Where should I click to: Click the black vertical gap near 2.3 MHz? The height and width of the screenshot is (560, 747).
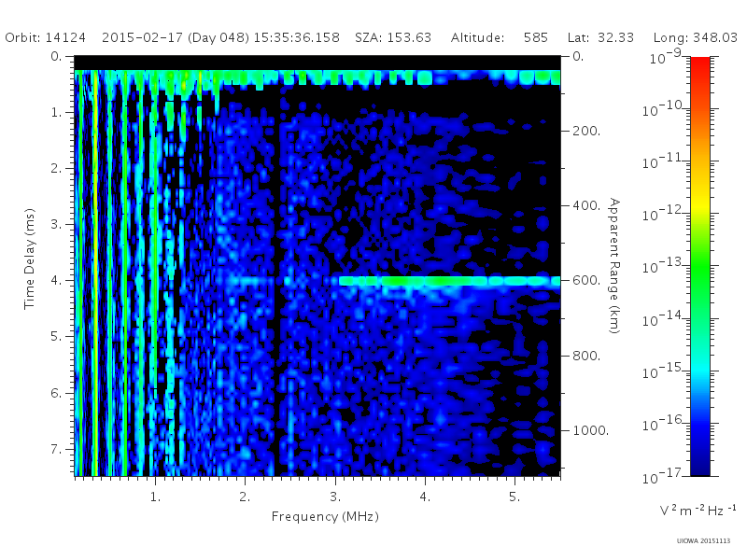277,281
